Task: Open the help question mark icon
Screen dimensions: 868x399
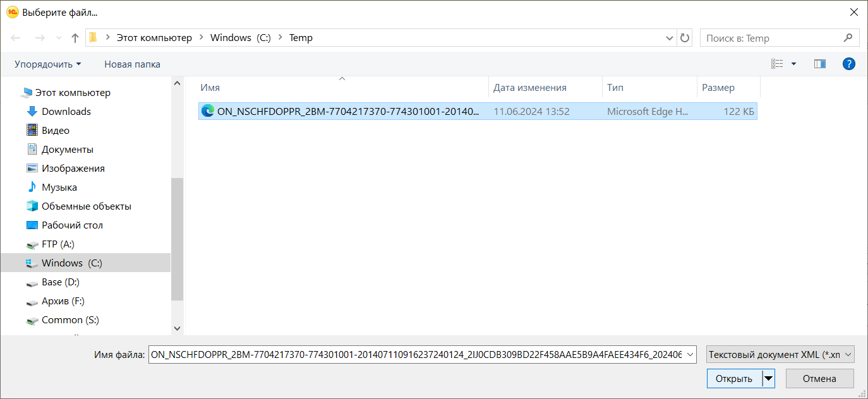Action: pos(849,64)
